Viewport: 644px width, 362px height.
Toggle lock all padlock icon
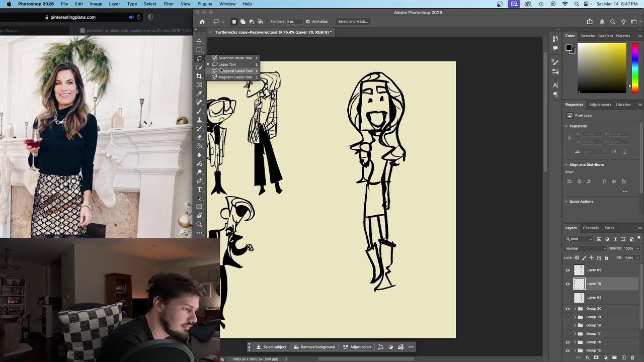click(606, 258)
